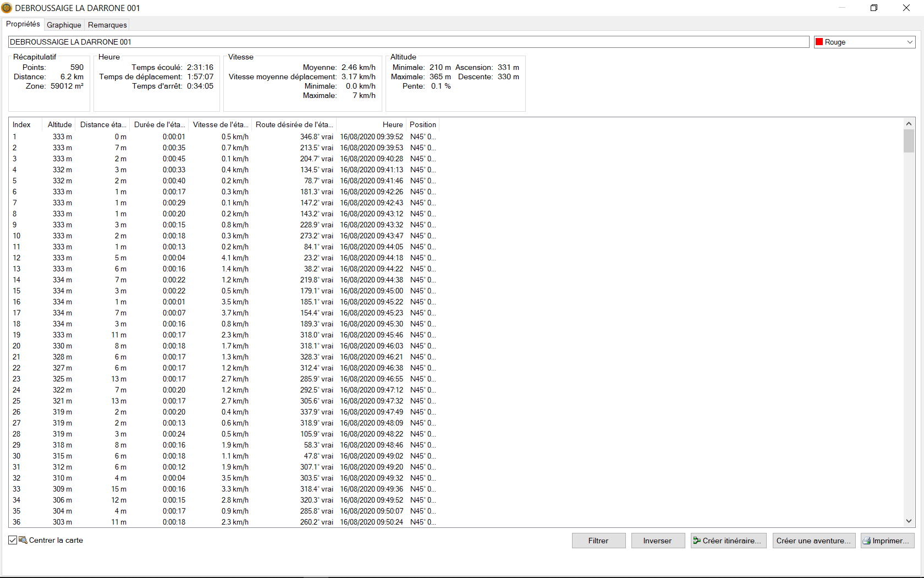
Task: Click the app icon in title bar
Action: (7, 8)
